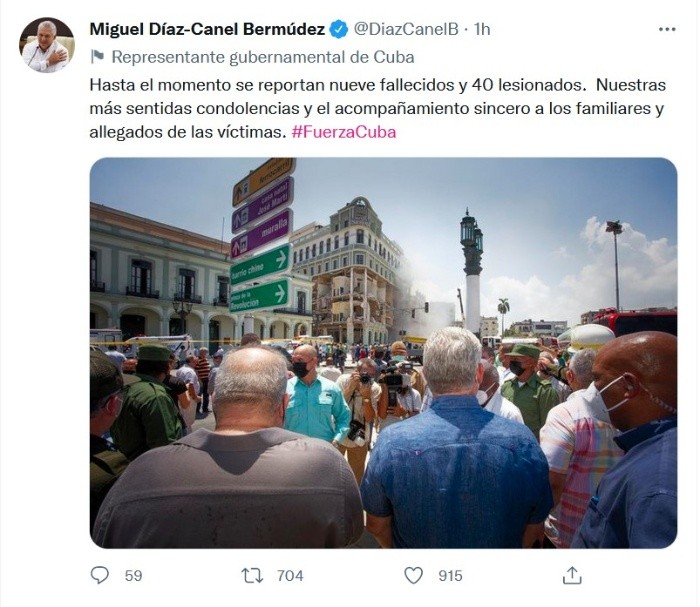
Task: Like the tweet with heart icon
Action: tap(413, 575)
